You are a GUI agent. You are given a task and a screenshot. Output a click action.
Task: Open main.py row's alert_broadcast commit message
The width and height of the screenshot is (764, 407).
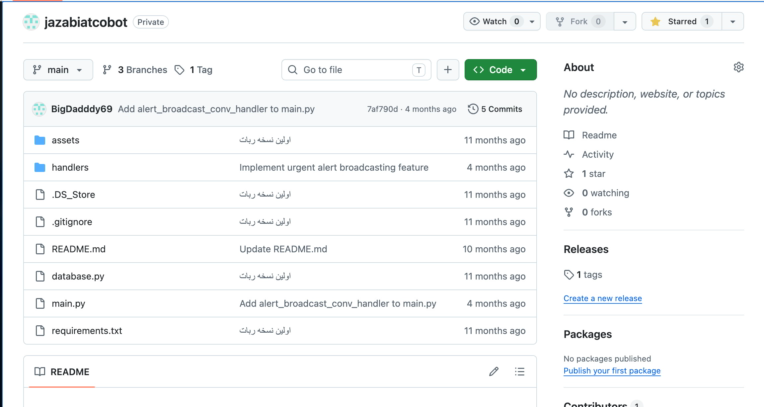[x=338, y=303]
